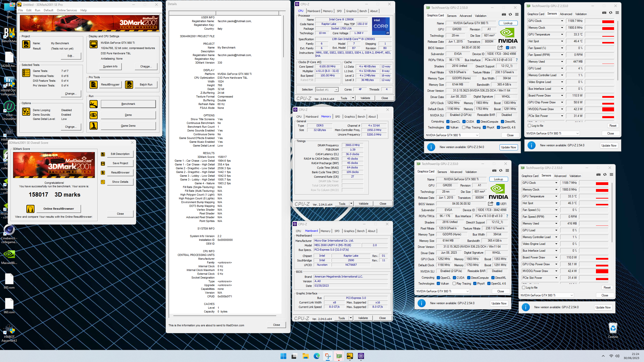
Task: Click refresh icon in bottom-left GPU-Z Graphics Card window
Action: pos(501,171)
